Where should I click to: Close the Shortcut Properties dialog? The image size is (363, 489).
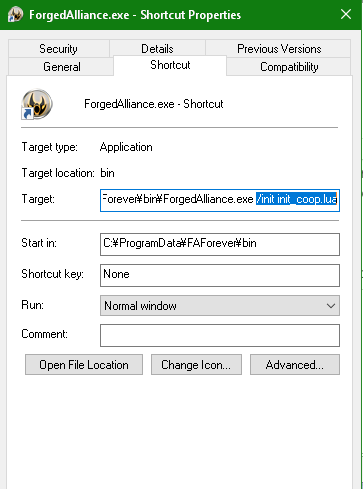(x=346, y=14)
